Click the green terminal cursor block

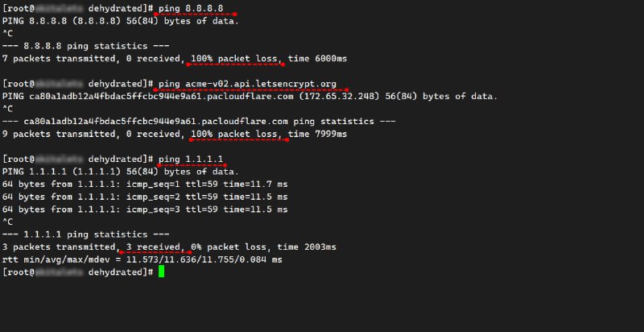pyautogui.click(x=162, y=272)
